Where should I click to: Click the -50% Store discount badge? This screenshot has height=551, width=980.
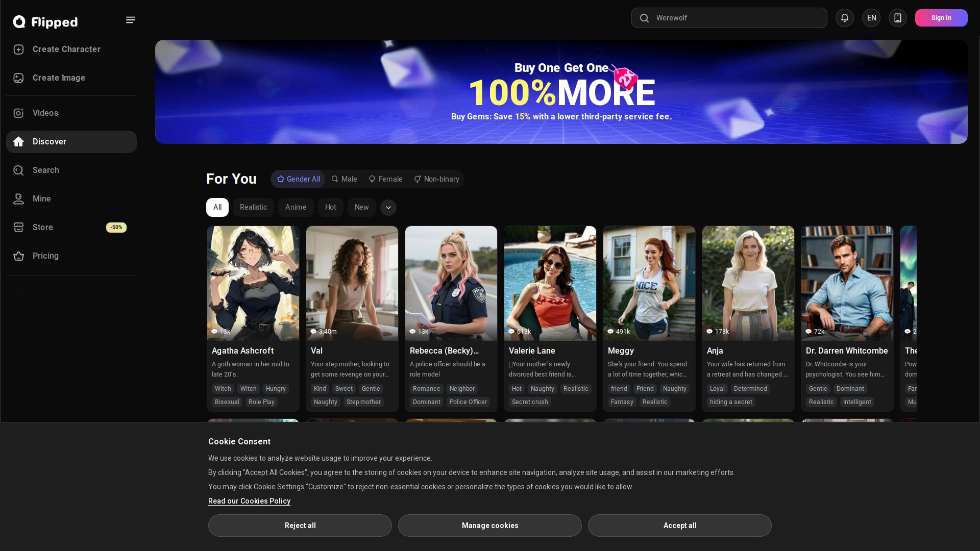coord(116,228)
